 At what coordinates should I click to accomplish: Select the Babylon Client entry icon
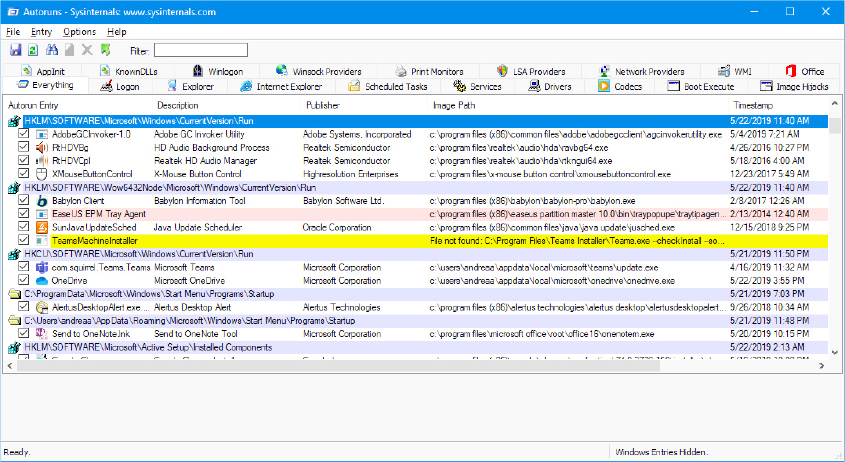(x=42, y=200)
